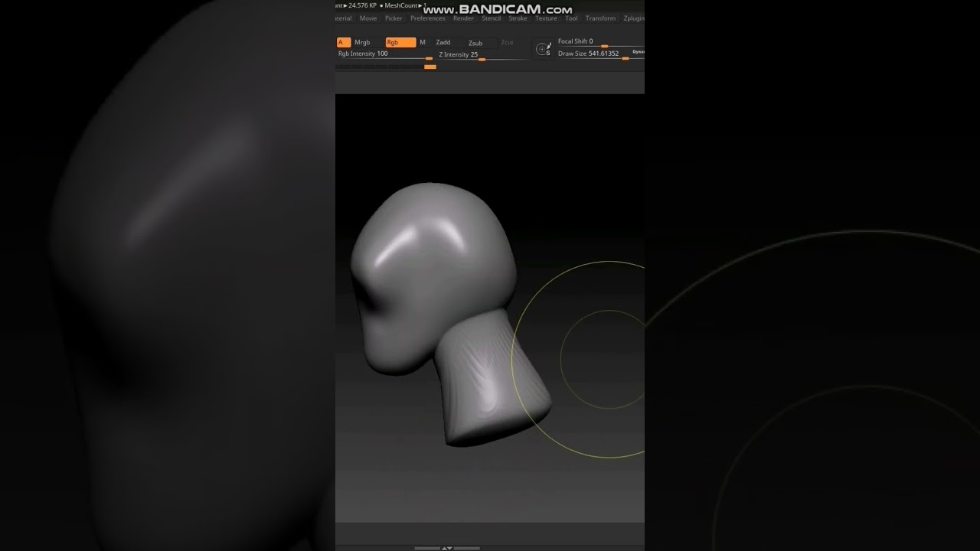Enable the M material mode
This screenshot has width=980, height=551.
pyautogui.click(x=423, y=43)
